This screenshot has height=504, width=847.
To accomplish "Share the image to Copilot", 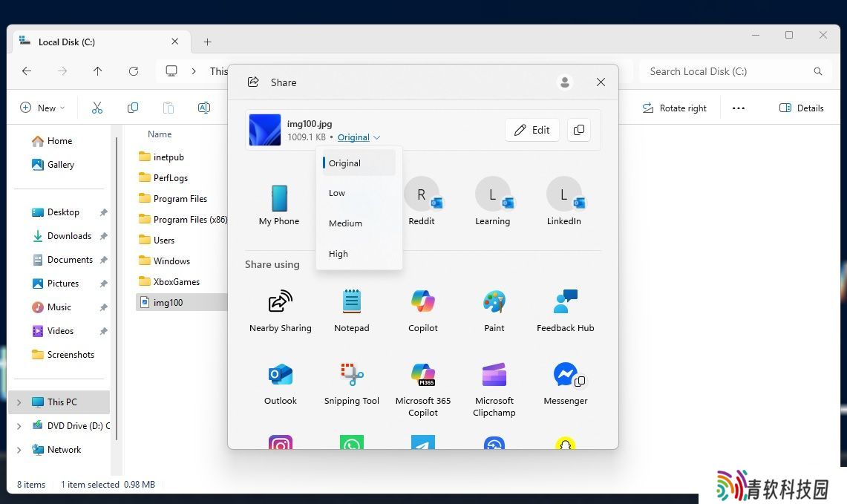I will [422, 302].
